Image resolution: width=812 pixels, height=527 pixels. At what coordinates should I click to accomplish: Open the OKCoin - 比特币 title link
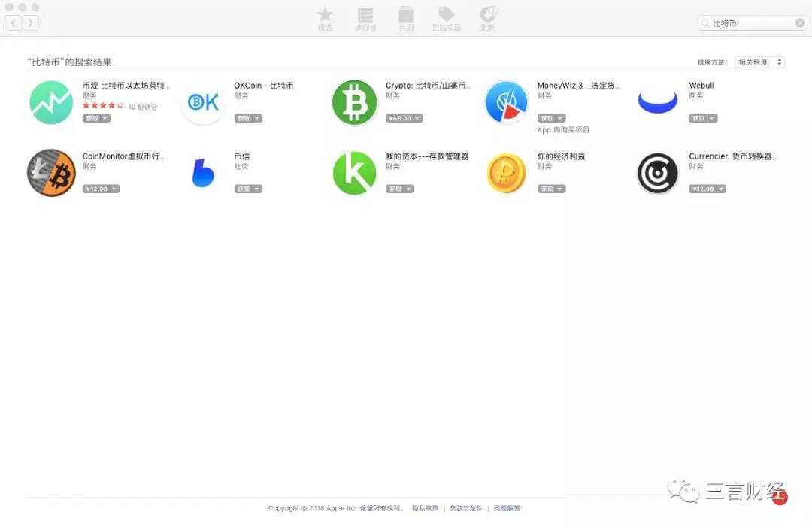coord(264,86)
